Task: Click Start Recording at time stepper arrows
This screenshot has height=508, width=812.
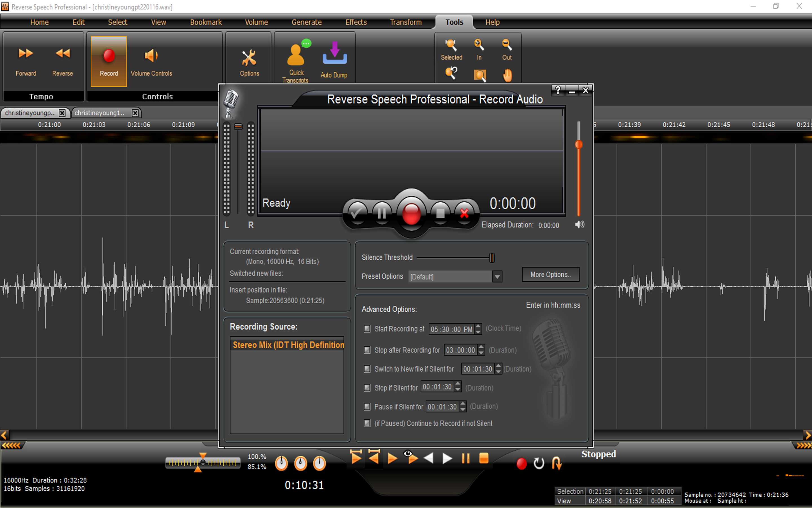Action: 478,329
